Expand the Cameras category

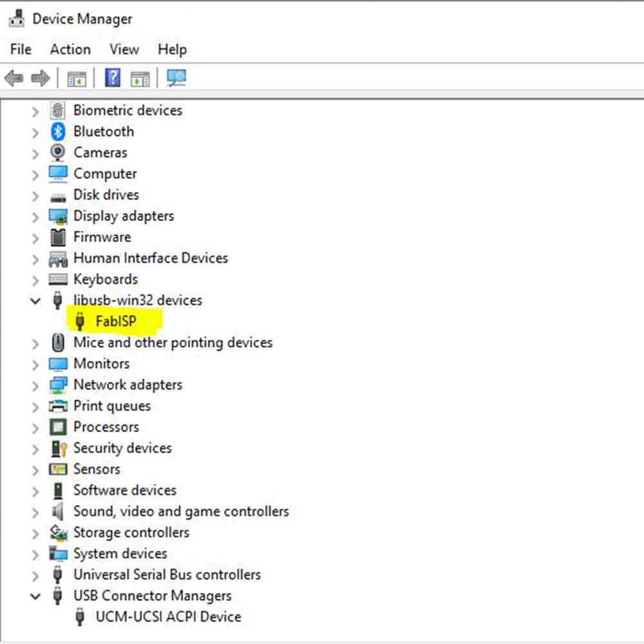pos(35,154)
